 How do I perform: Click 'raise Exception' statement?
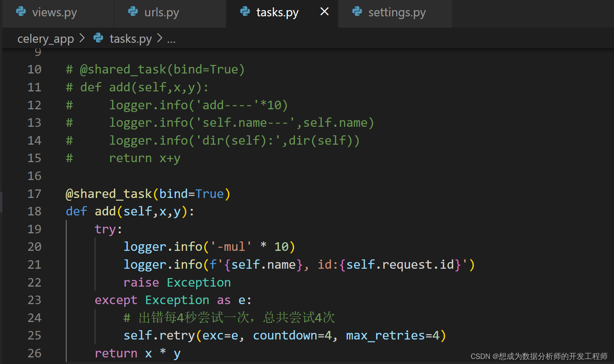click(177, 282)
